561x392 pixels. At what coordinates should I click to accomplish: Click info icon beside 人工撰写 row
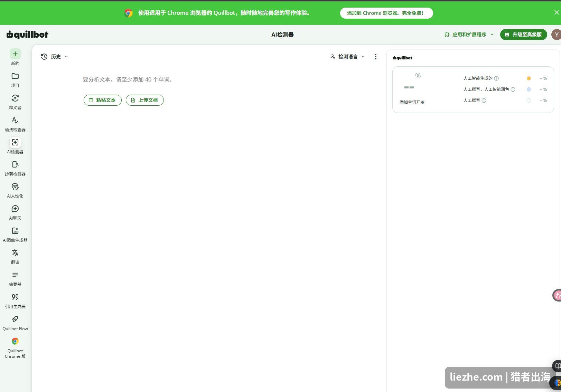pyautogui.click(x=484, y=101)
